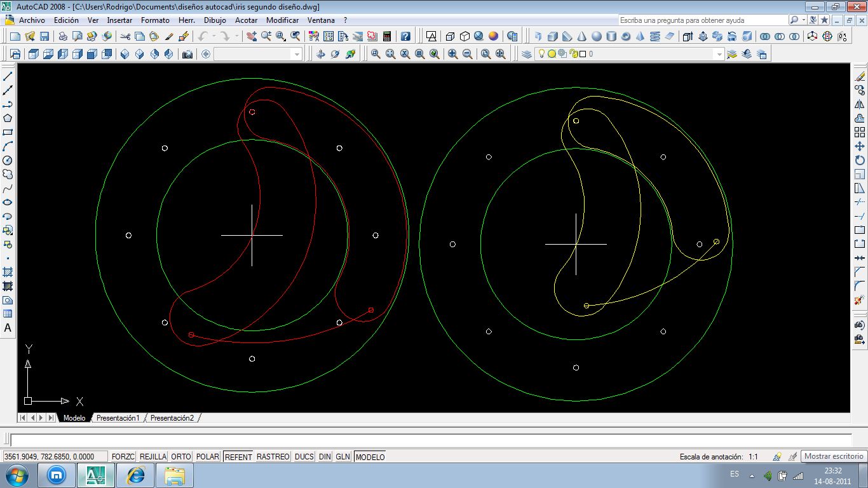Expand the undo history arrow

(x=214, y=36)
